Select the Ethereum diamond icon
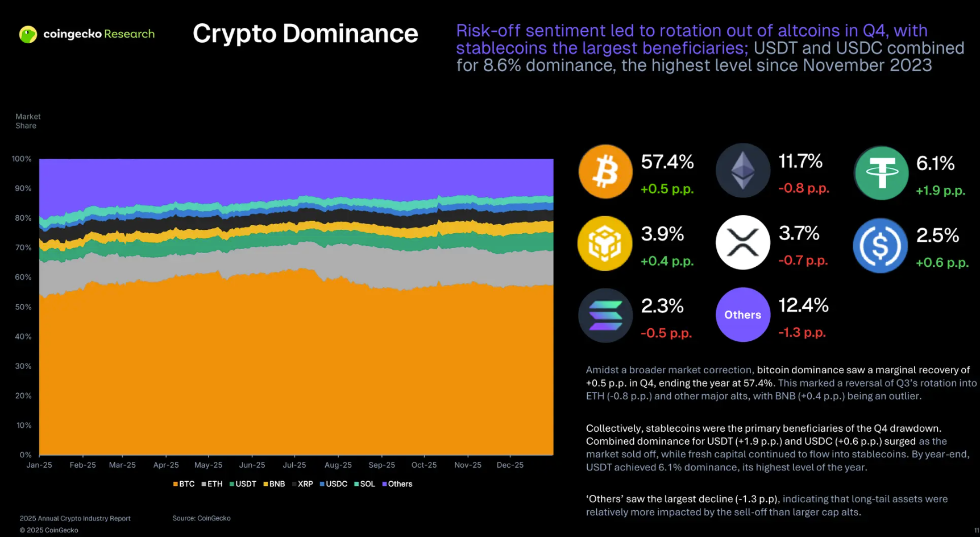The image size is (980, 537). point(742,171)
